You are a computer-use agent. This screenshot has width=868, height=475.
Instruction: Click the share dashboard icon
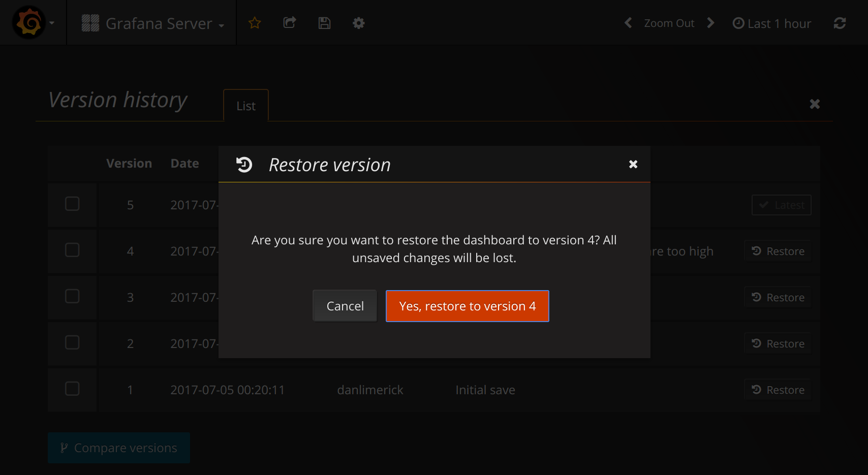click(x=290, y=23)
